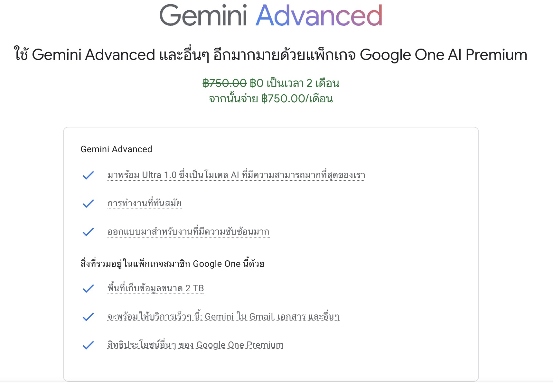Image resolution: width=553 pixels, height=392 pixels.
Task: Open the 2 TB storage feature link
Action: click(156, 288)
